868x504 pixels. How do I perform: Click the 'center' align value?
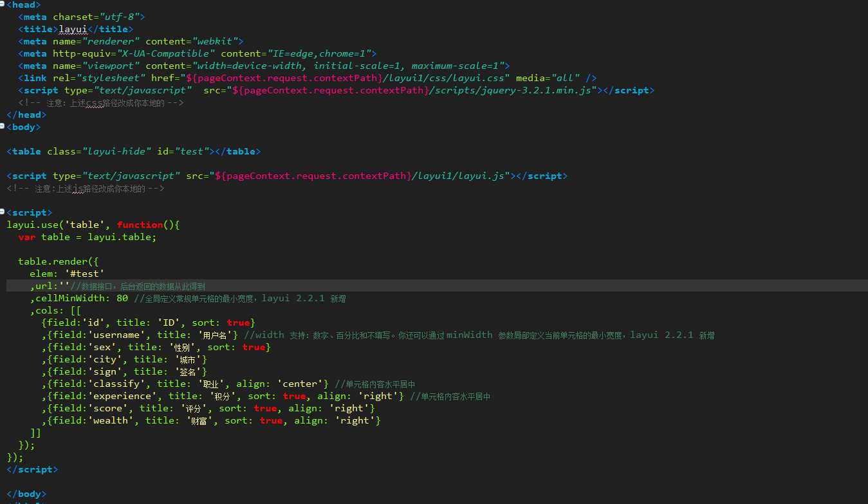pyautogui.click(x=300, y=384)
